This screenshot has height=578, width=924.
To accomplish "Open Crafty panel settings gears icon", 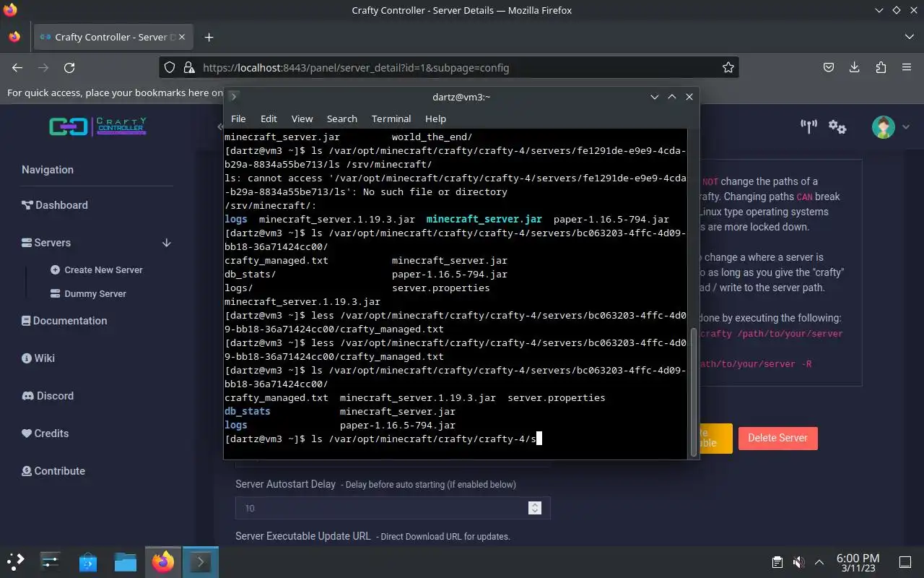I will [x=837, y=126].
